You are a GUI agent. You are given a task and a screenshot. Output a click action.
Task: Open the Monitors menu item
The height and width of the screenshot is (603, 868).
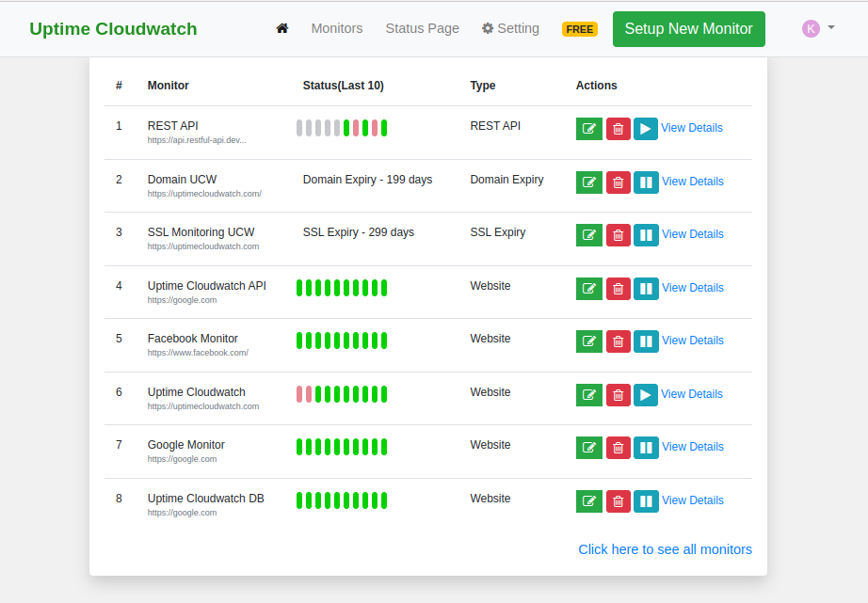[336, 28]
